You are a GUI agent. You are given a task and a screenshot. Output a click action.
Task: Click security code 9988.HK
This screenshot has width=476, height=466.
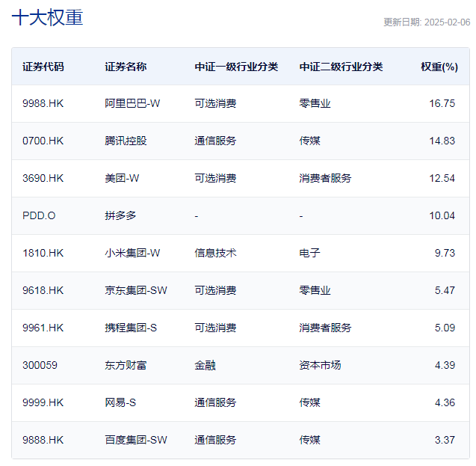click(43, 103)
